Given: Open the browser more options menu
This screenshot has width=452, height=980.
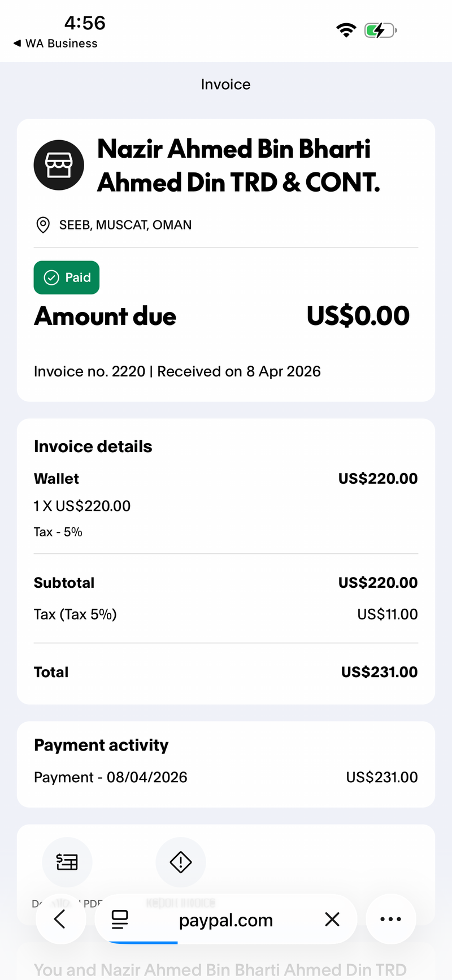Looking at the screenshot, I should [391, 920].
